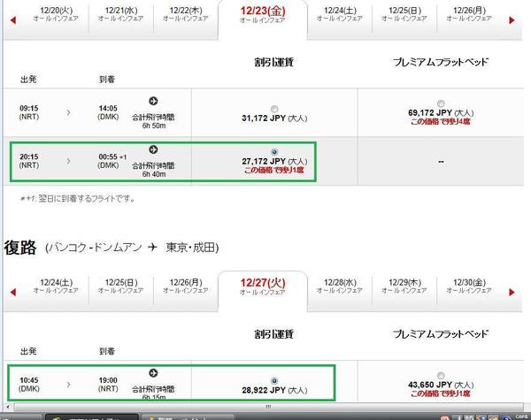Click the 69,172 JPY price text
This screenshot has width=531, height=420.
coord(441,112)
